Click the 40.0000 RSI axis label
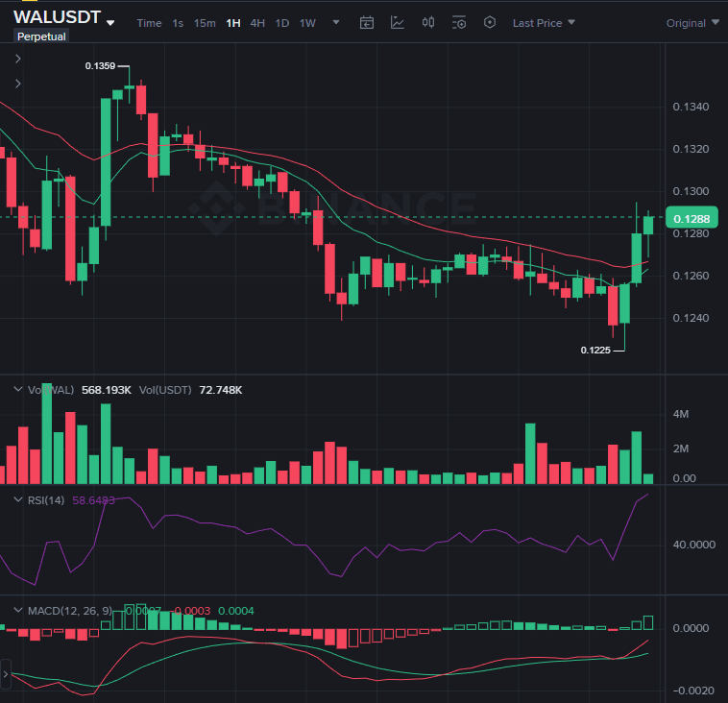This screenshot has width=728, height=703. 694,545
